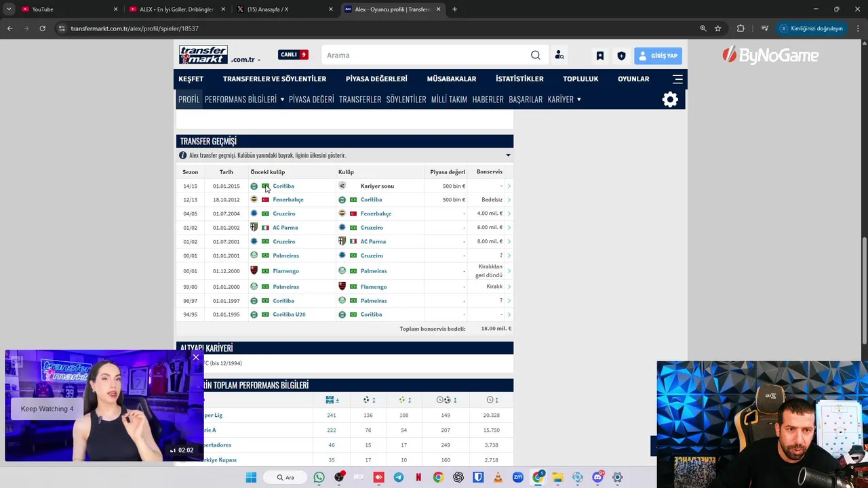Open the TOPLULUK menu
This screenshot has width=868, height=488.
click(x=580, y=79)
